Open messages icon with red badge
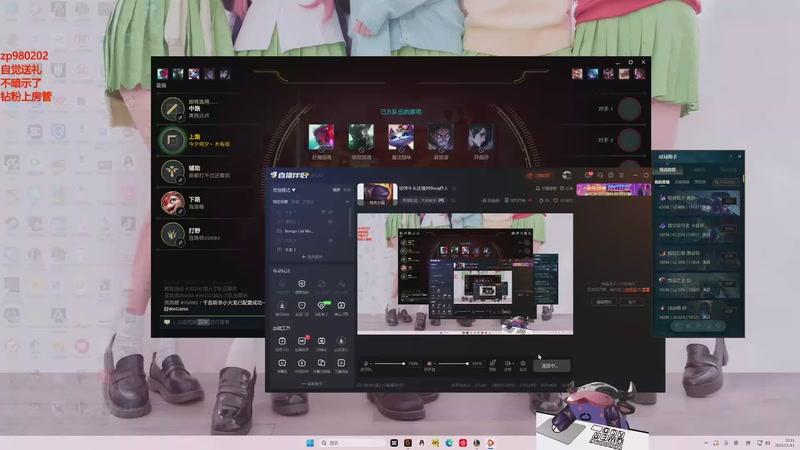Viewport: 800px width, 450px height. pyautogui.click(x=588, y=175)
